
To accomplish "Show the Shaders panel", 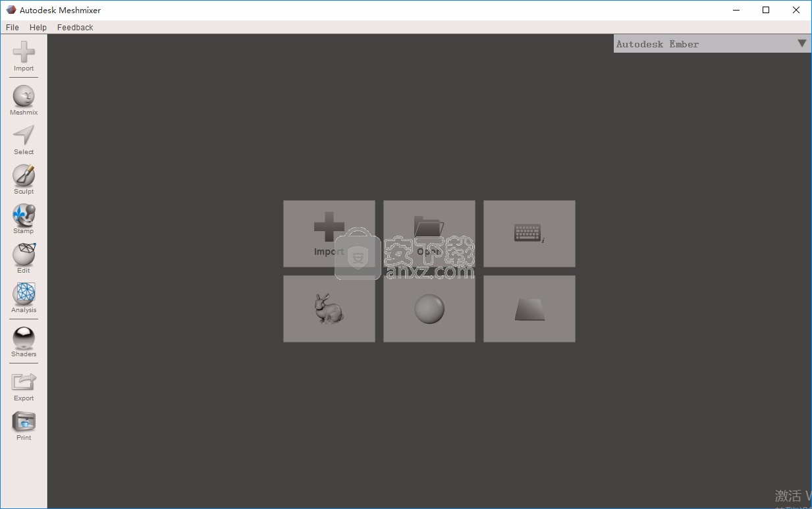I will point(24,342).
